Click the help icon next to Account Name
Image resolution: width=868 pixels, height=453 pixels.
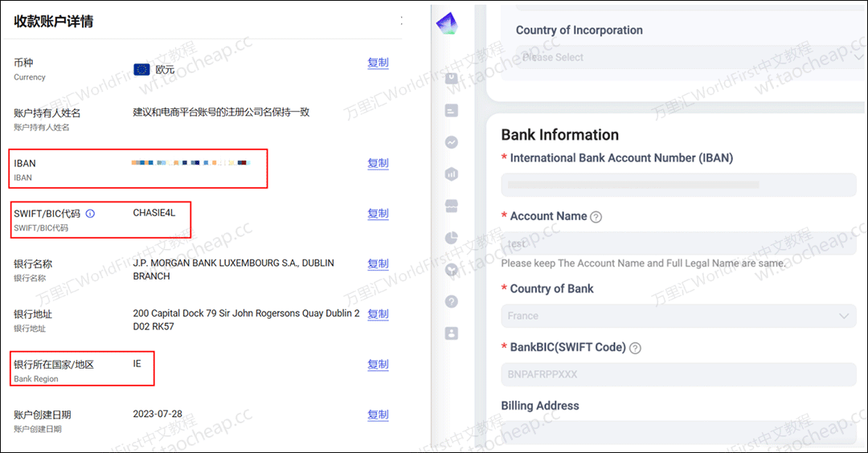[x=596, y=217]
